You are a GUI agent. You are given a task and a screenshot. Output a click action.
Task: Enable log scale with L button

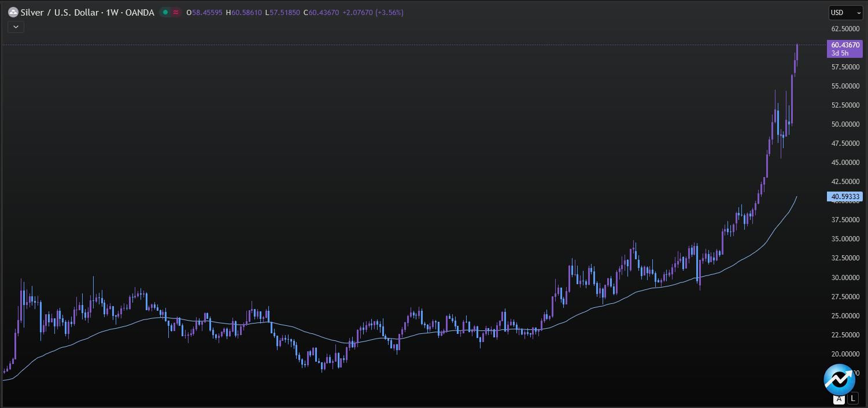click(853, 399)
